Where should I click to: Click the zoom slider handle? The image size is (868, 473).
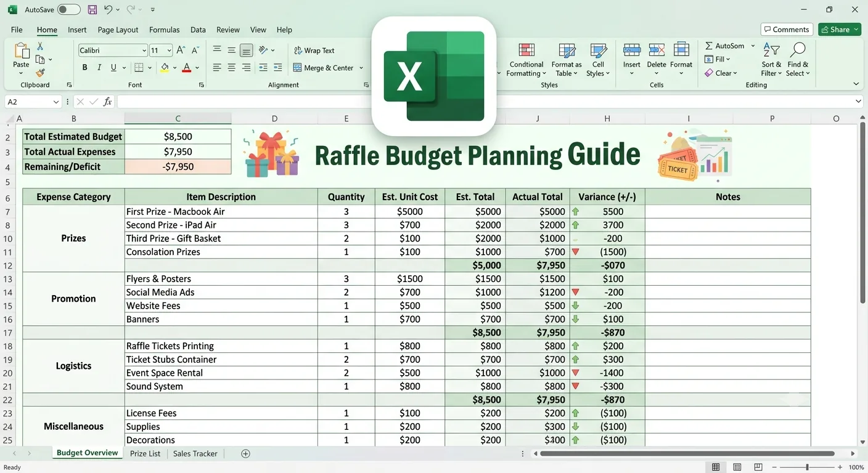(x=807, y=467)
